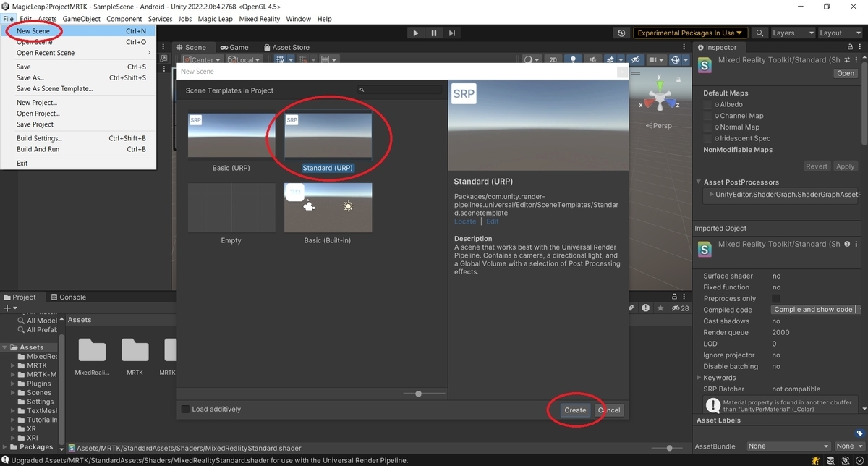Image resolution: width=868 pixels, height=466 pixels.
Task: Select the Basic (URP) scene template
Action: pos(231,143)
